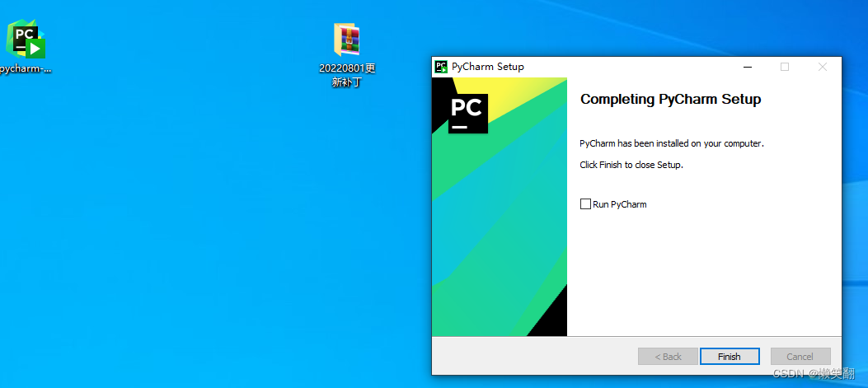Close the PyCharm Setup window
This screenshot has width=868, height=388.
823,67
